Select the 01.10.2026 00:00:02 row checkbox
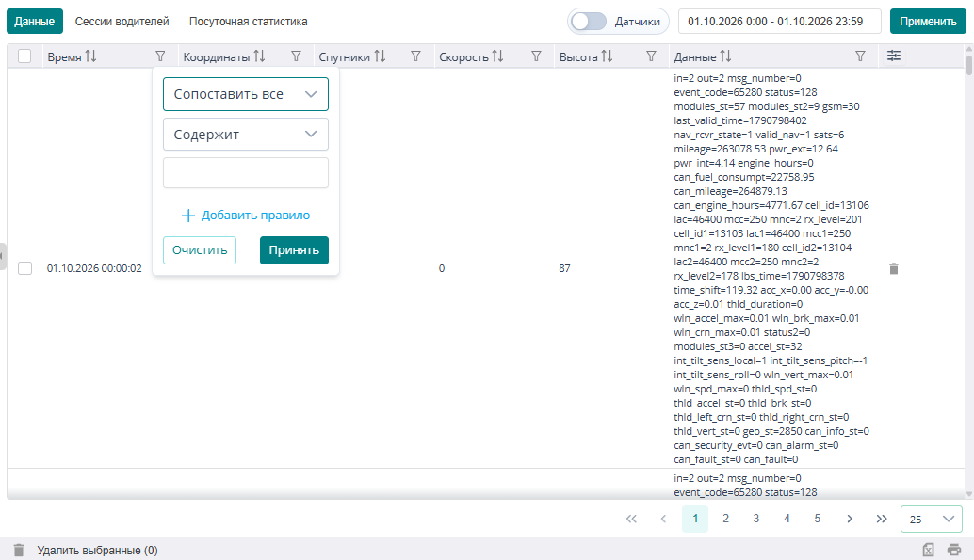974x560 pixels. 24,268
